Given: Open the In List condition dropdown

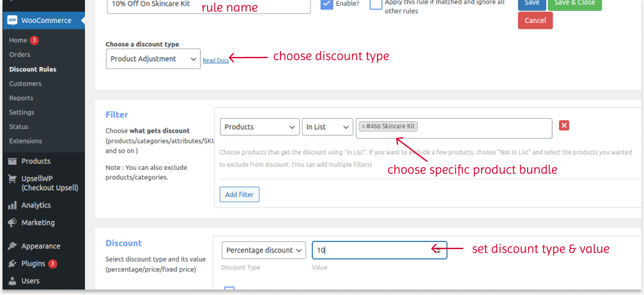Looking at the screenshot, I should 327,127.
